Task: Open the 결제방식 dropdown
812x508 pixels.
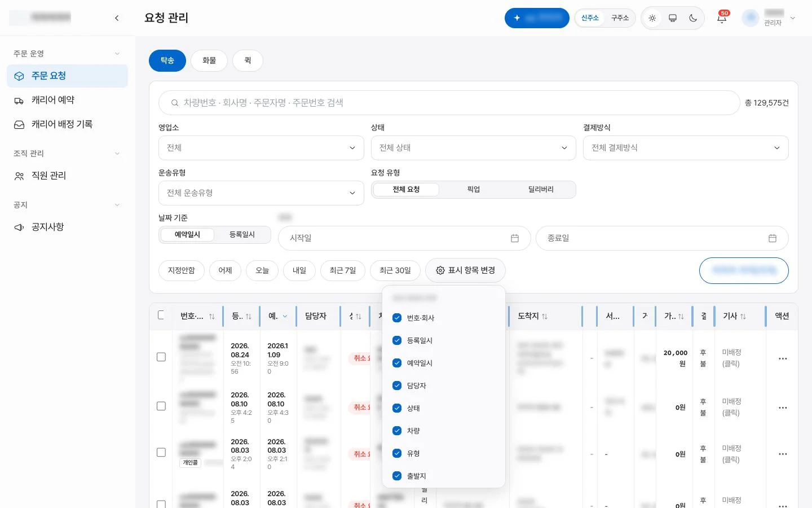Action: (x=686, y=148)
